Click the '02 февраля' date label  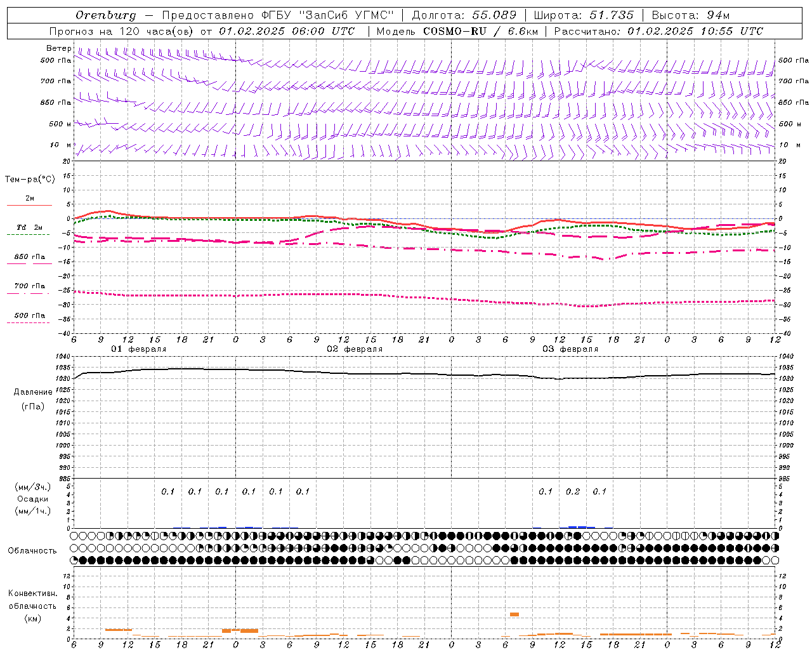point(355,349)
